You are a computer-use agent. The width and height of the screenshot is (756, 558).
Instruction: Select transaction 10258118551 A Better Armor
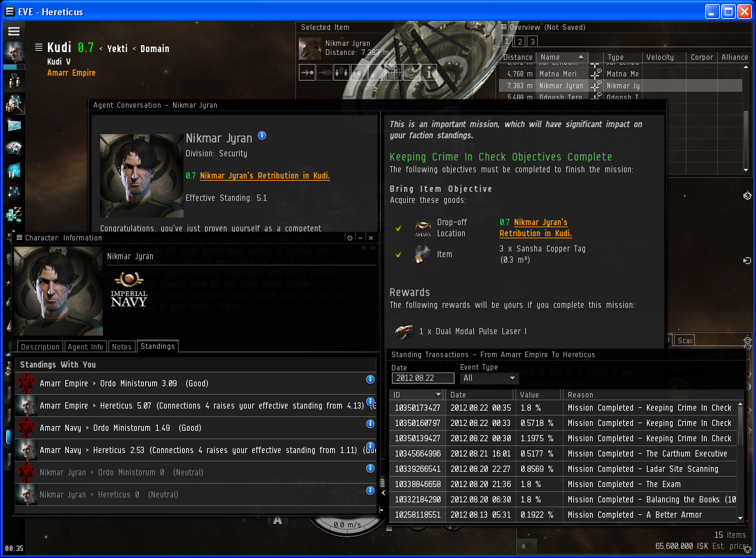563,515
